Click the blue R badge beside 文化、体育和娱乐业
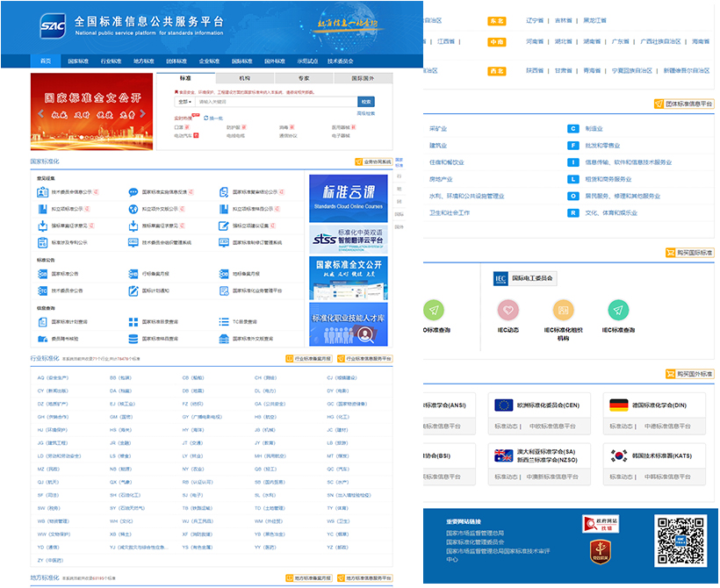Viewport: 720px width, 588px height. (572, 213)
